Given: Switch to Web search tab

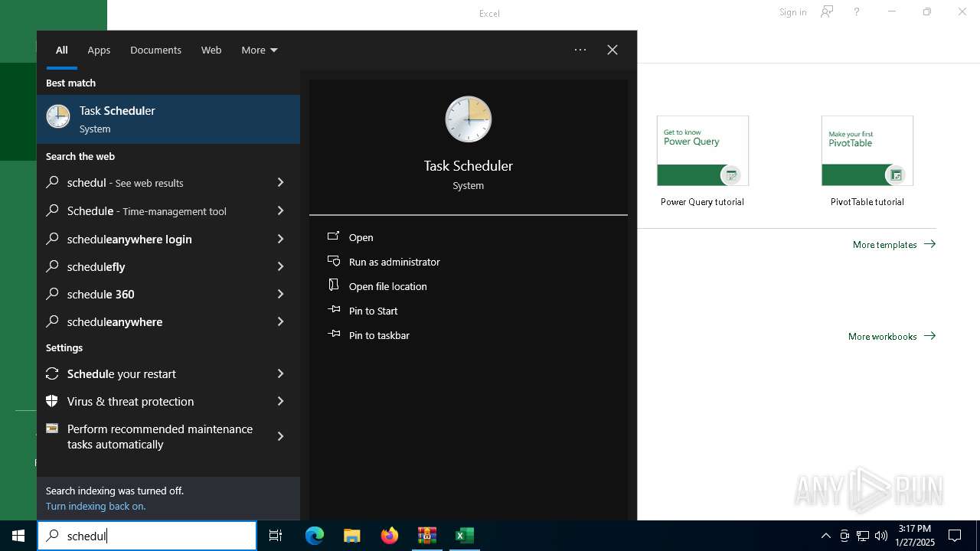Looking at the screenshot, I should click(x=211, y=50).
